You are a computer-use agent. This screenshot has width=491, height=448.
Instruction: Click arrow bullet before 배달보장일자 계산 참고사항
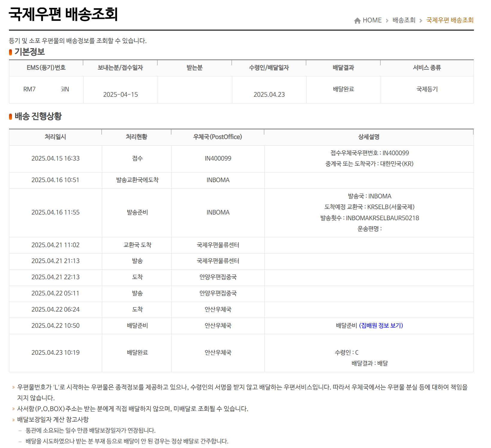click(13, 420)
